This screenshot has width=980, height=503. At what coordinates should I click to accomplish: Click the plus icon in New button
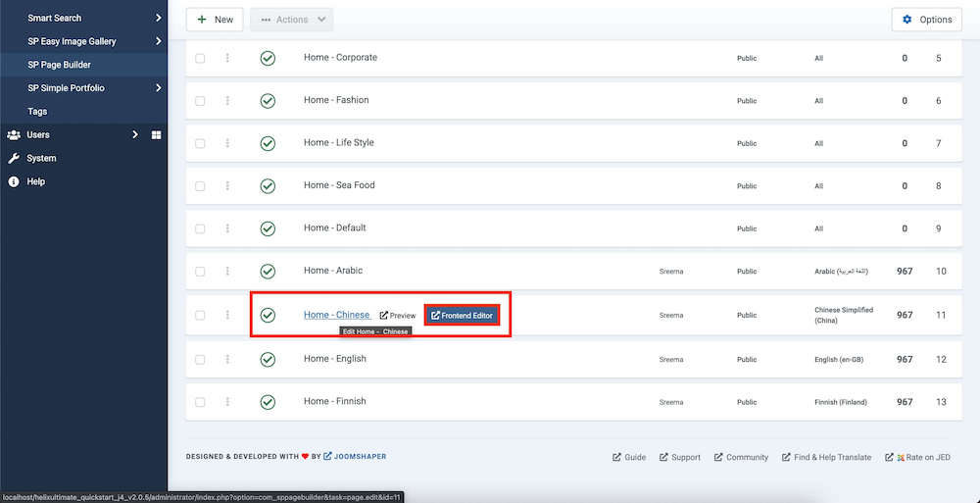pyautogui.click(x=202, y=20)
